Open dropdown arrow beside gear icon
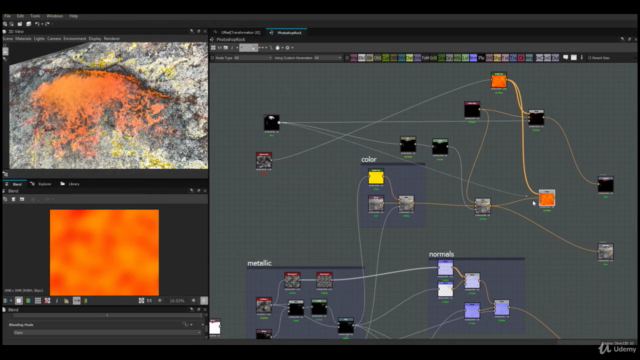 pos(292,48)
